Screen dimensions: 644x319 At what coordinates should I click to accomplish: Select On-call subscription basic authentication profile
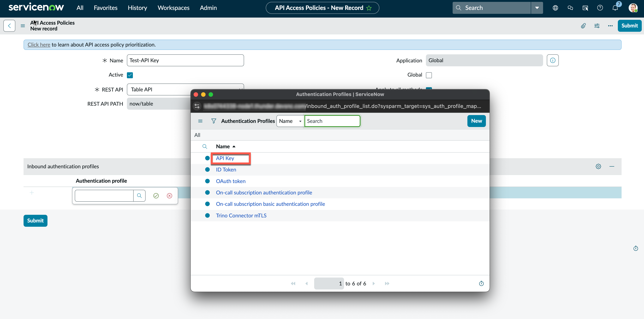pyautogui.click(x=270, y=204)
